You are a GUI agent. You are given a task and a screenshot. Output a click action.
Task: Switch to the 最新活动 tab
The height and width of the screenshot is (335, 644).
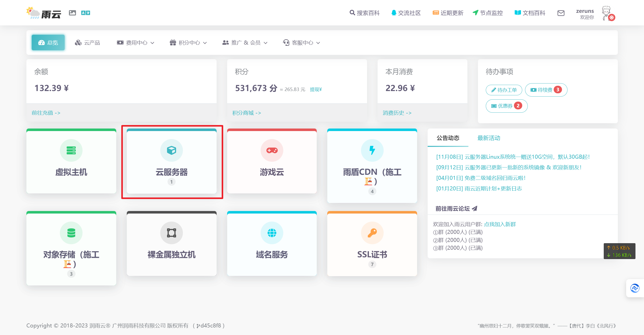(489, 138)
